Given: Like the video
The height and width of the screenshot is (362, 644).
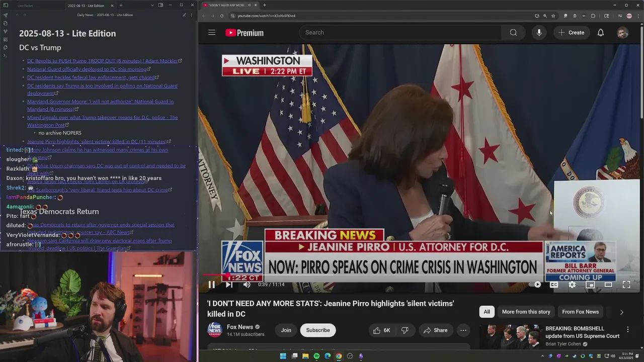Looking at the screenshot, I should pyautogui.click(x=381, y=330).
